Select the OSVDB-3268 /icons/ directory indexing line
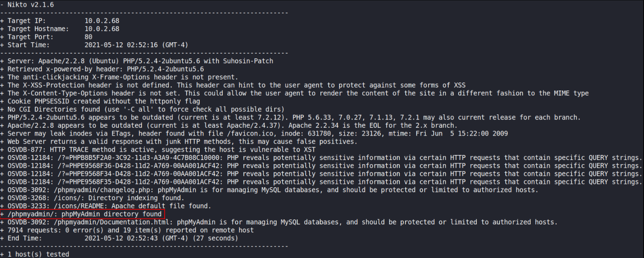644x258 pixels. click(92, 198)
